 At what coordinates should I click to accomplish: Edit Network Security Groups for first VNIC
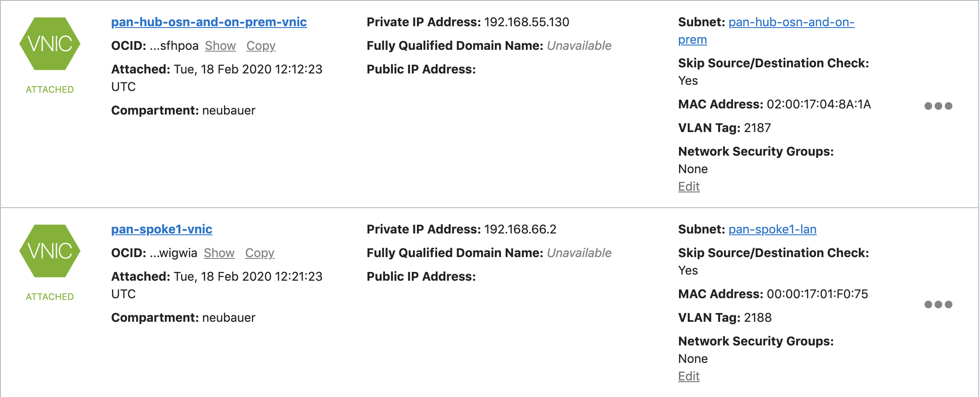pyautogui.click(x=689, y=186)
